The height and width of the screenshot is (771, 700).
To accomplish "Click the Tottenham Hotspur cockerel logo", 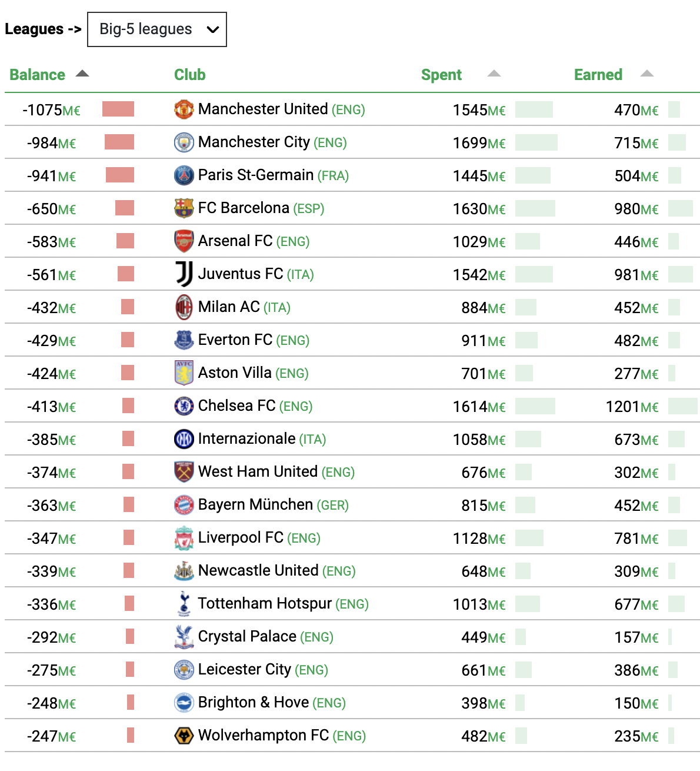I will (184, 603).
